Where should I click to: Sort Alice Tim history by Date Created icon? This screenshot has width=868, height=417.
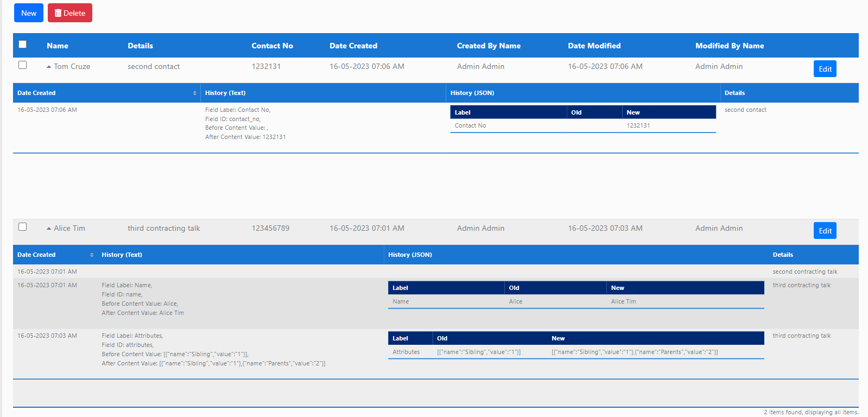click(92, 255)
